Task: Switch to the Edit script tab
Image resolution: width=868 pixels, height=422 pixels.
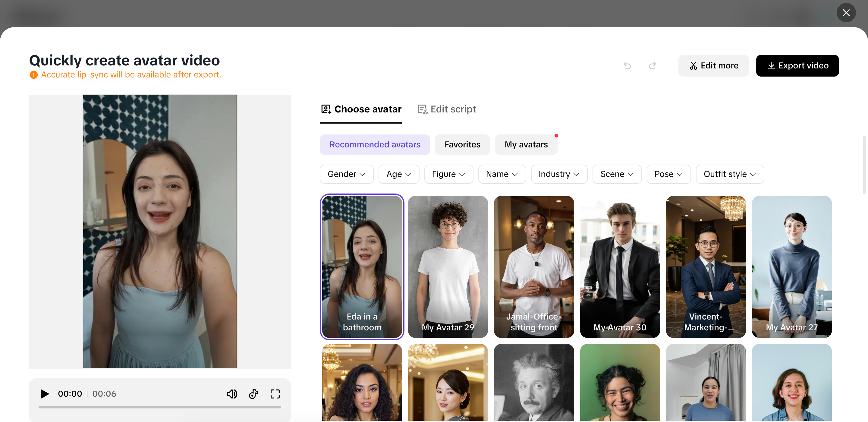Action: (447, 109)
